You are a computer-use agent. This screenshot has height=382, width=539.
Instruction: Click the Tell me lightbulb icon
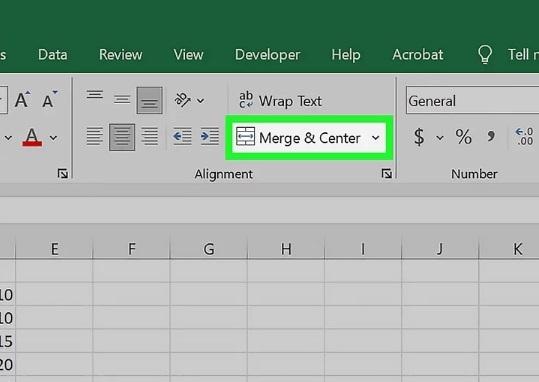point(485,54)
